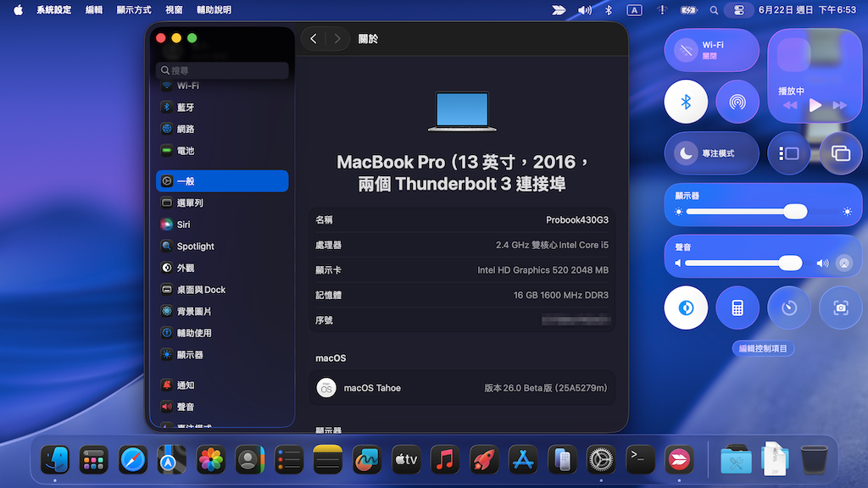This screenshot has width=868, height=488.
Task: Open input source menu bar icon
Action: (x=634, y=10)
